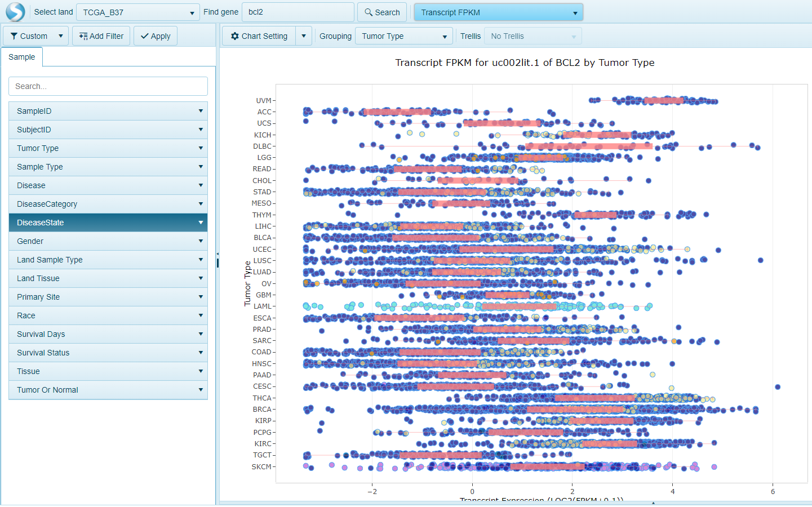The width and height of the screenshot is (812, 507).
Task: Click the caret beside Chart Setting
Action: (x=303, y=35)
